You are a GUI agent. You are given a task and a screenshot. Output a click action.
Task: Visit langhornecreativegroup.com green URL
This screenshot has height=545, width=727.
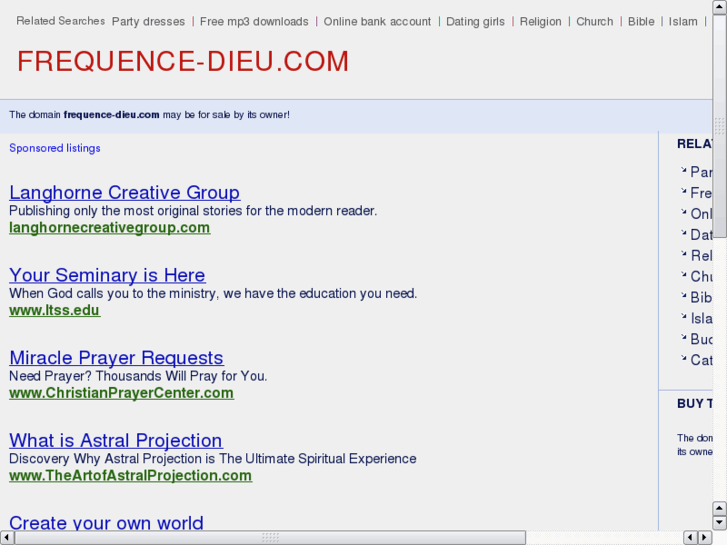click(109, 228)
